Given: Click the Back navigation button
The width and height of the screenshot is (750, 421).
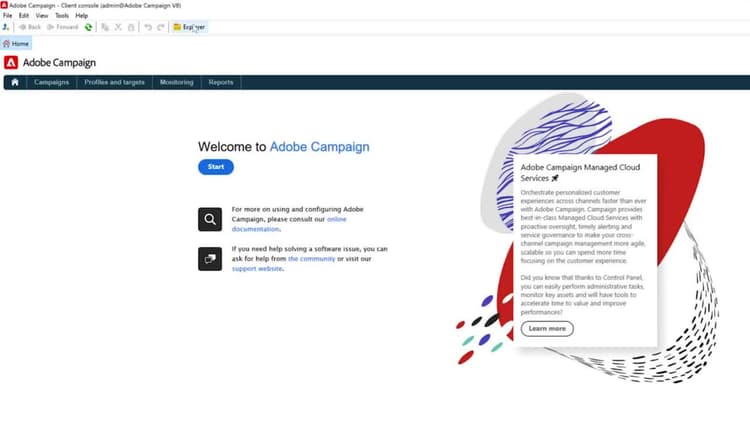Looking at the screenshot, I should coord(30,27).
